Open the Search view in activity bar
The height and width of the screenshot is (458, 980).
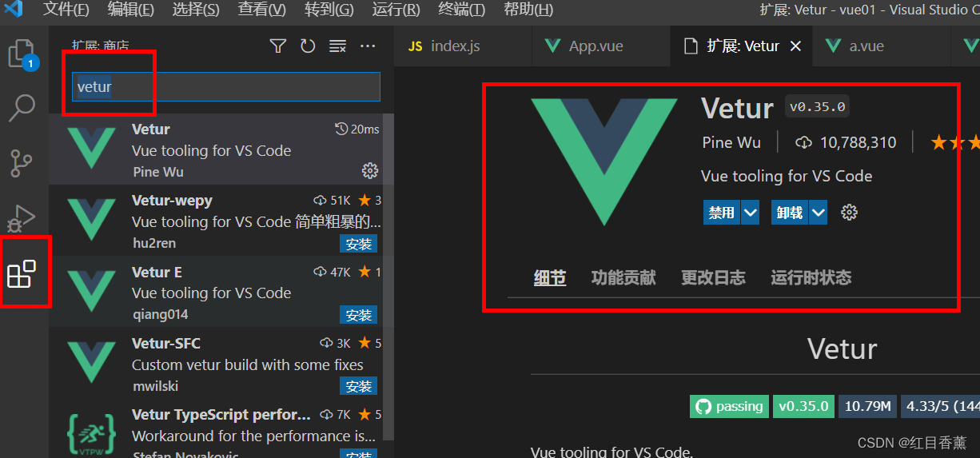[22, 108]
